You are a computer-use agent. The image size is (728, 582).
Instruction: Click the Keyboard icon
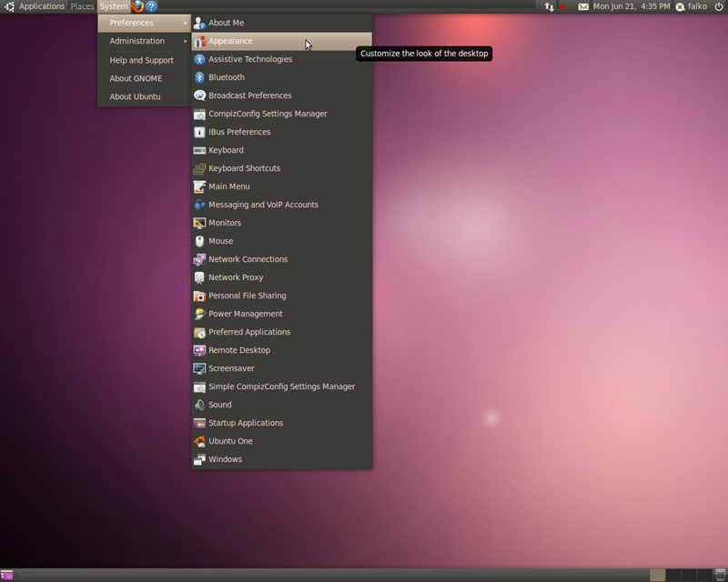199,150
